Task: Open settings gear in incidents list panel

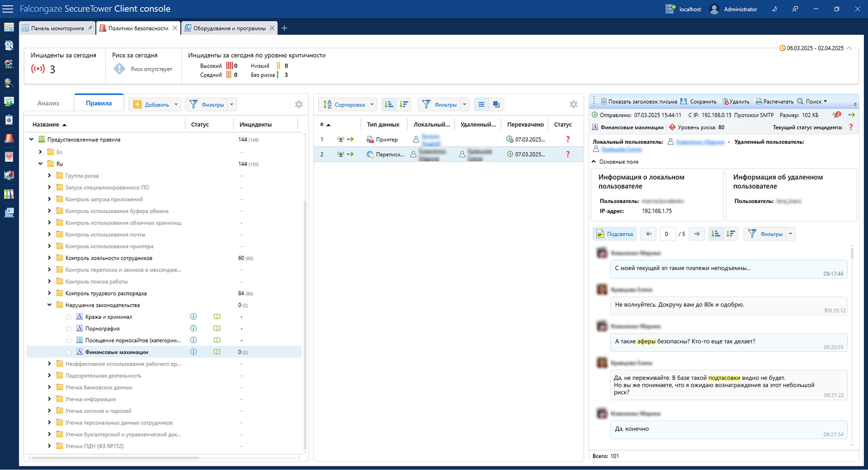Action: [x=574, y=105]
